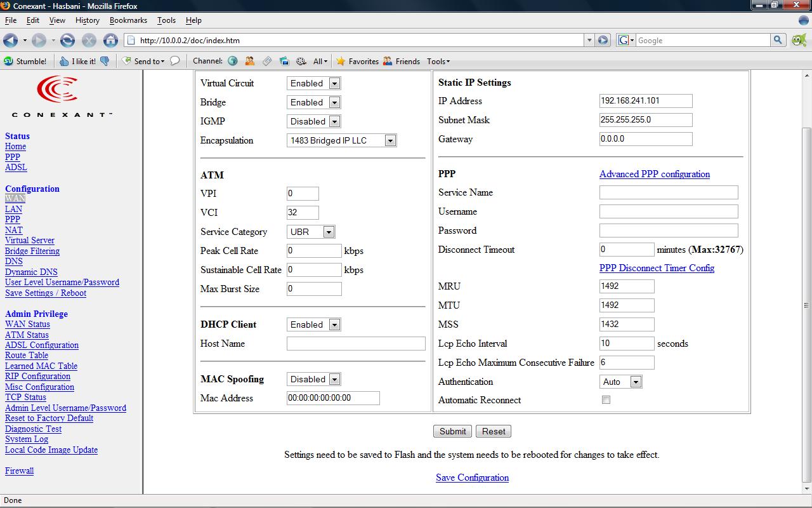Image resolution: width=812 pixels, height=508 pixels.
Task: Select the photos channel icon
Action: pos(284,62)
